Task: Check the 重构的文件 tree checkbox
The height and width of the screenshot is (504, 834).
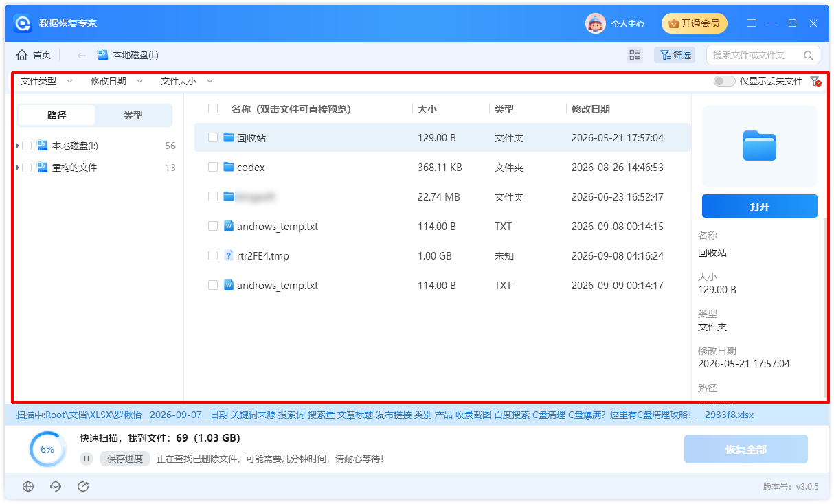Action: [27, 168]
